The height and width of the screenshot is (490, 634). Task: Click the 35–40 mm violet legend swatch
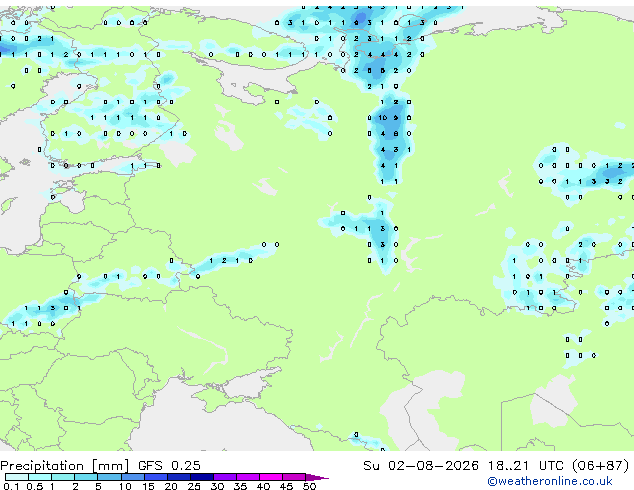[x=247, y=477]
